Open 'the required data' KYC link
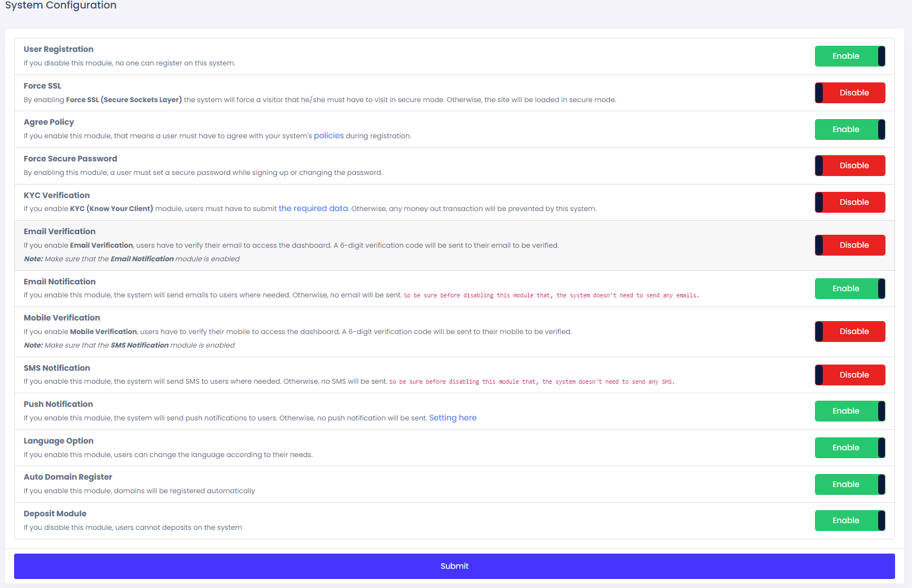Screen dimensions: 912x588 313,209
